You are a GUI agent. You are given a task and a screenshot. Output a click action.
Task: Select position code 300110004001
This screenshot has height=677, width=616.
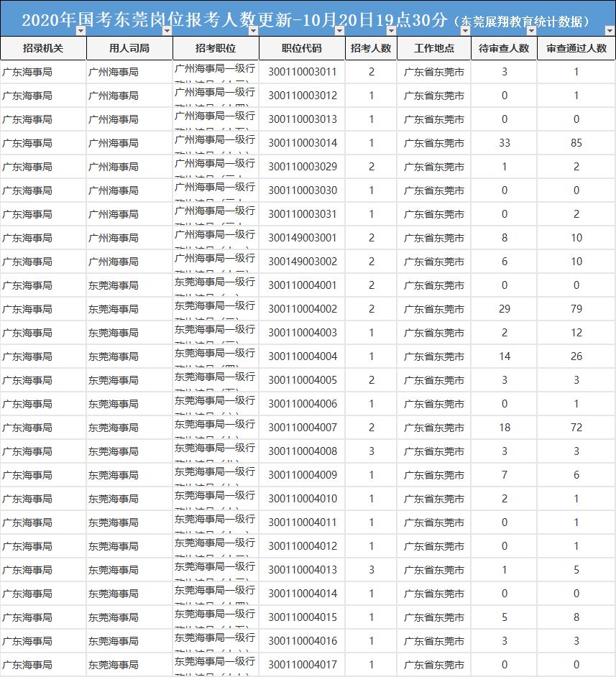click(302, 285)
